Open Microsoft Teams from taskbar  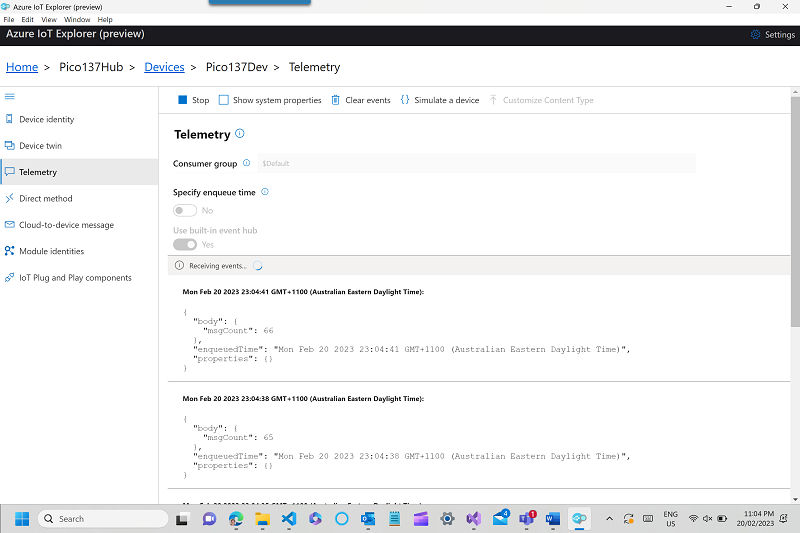point(527,519)
